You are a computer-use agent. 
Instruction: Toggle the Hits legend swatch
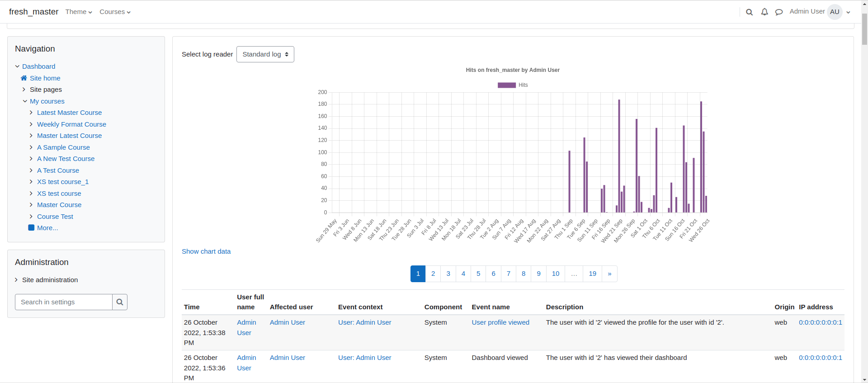(x=507, y=85)
